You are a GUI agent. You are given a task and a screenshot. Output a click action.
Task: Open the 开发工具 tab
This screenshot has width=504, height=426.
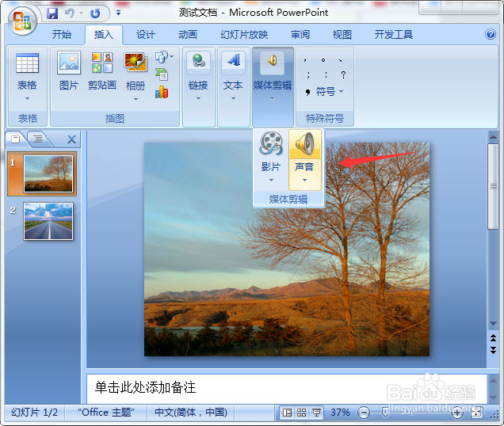point(393,34)
